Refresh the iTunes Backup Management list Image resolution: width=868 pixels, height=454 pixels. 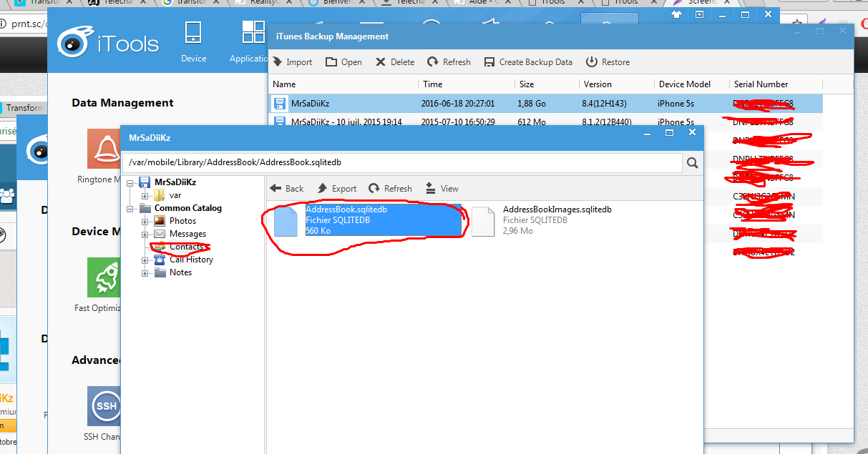click(x=449, y=62)
